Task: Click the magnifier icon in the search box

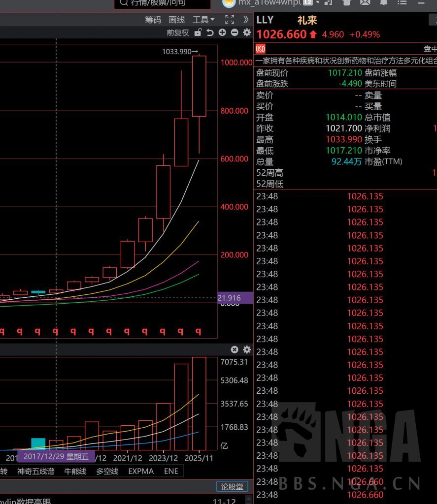Action: pyautogui.click(x=124, y=2)
